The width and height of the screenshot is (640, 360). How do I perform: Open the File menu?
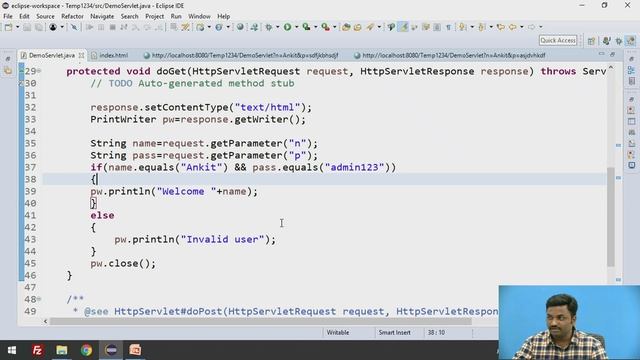coord(8,16)
